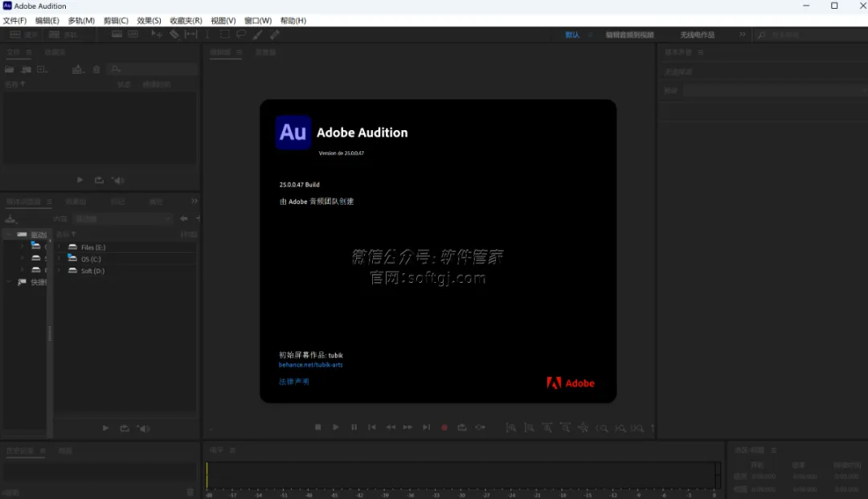
Task: Move playhead to previous with transport button
Action: click(x=372, y=427)
